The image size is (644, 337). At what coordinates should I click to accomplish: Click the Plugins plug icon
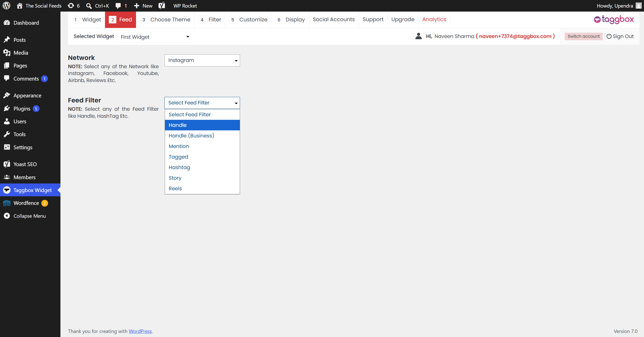7,108
